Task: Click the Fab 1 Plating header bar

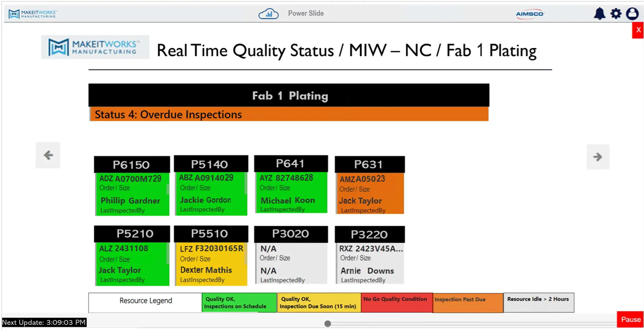Action: [289, 95]
